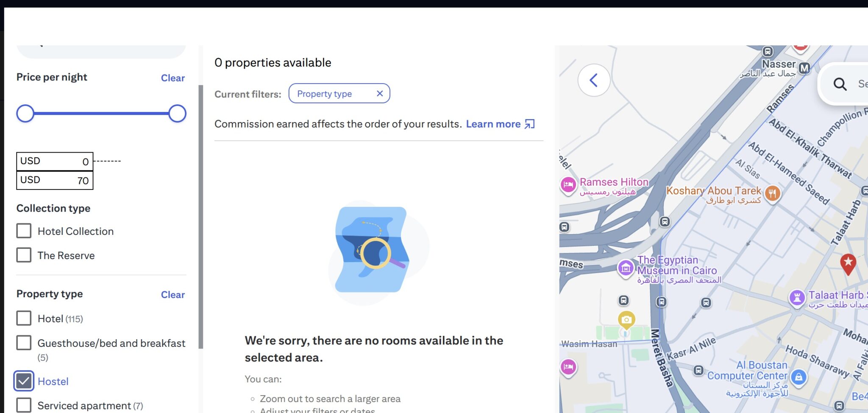Select the Hotel property type checkbox
Image resolution: width=868 pixels, height=413 pixels.
pos(24,318)
